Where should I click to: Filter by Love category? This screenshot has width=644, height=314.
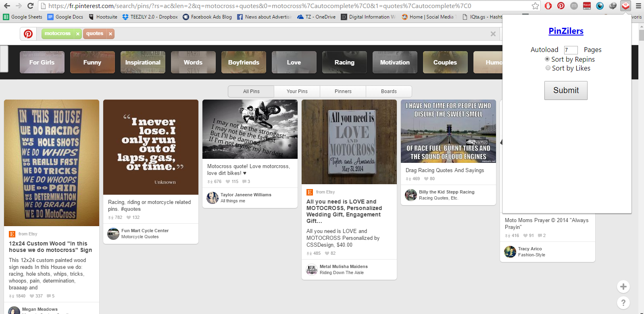coord(294,62)
